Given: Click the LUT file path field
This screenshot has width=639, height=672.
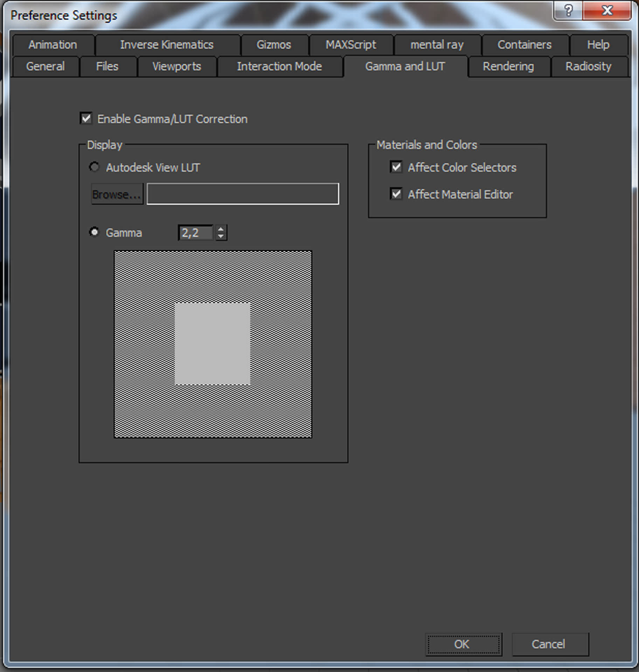Looking at the screenshot, I should [243, 194].
